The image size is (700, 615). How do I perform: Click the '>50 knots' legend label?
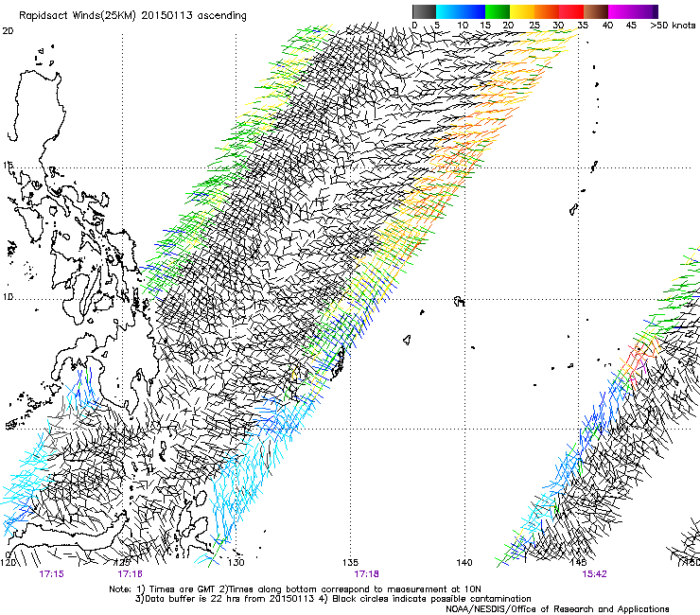(x=673, y=26)
